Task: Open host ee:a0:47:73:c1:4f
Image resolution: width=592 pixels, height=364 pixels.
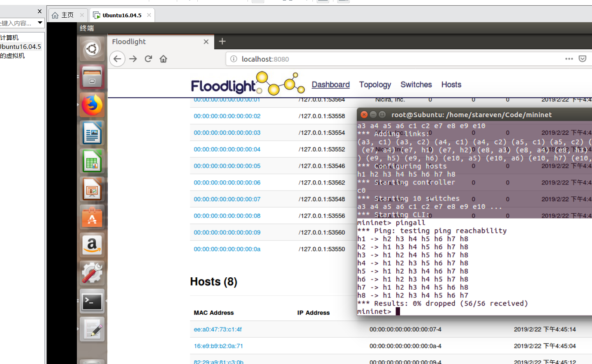Action: (217, 329)
